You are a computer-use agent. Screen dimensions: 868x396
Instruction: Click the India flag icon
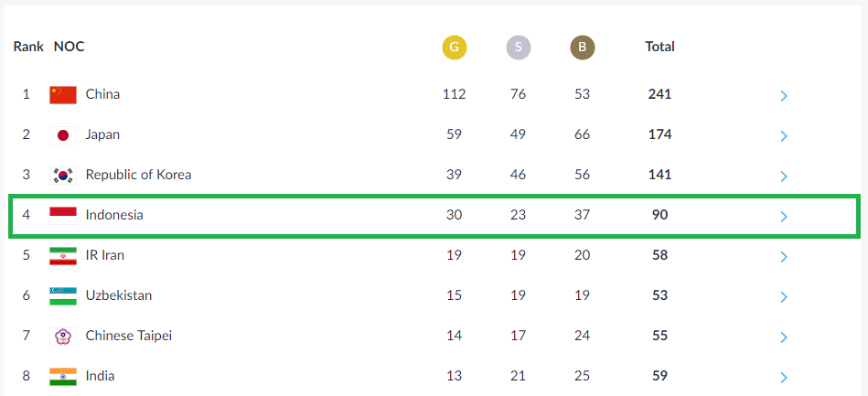[63, 377]
